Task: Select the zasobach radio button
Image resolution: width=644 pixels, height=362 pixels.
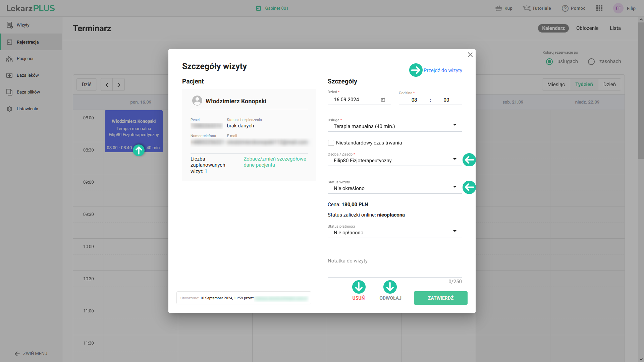Action: [591, 62]
